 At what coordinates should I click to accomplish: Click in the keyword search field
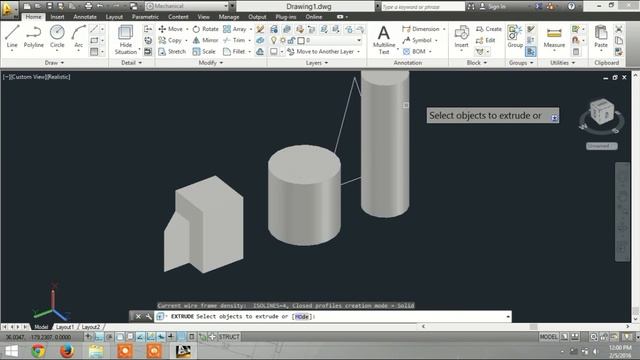(423, 7)
